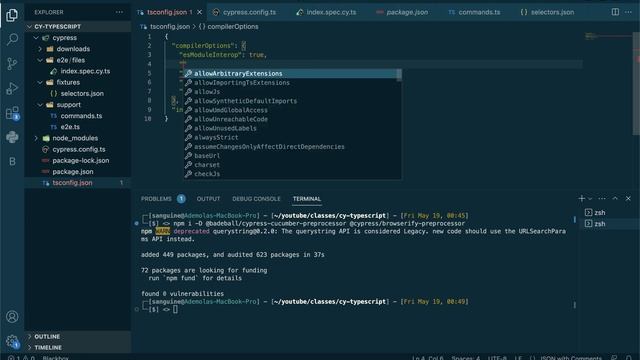The height and width of the screenshot is (360, 640).
Task: Select the second zsh terminal
Action: (x=609, y=224)
